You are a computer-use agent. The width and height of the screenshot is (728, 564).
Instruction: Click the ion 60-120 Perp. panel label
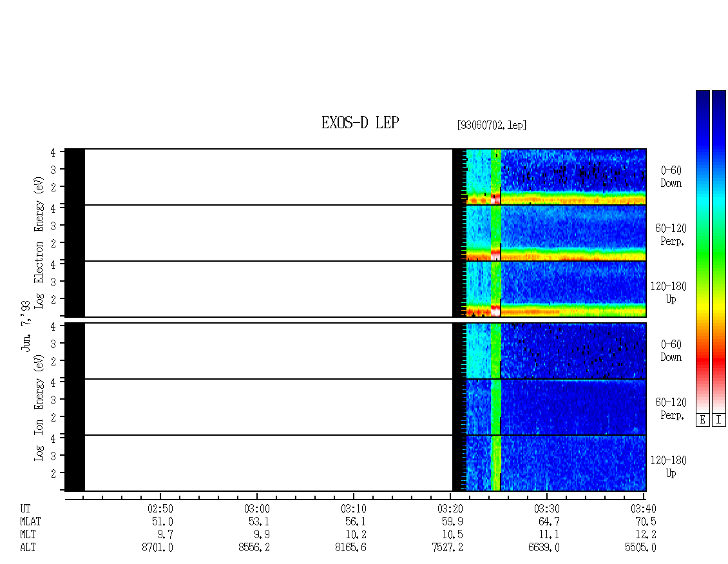pyautogui.click(x=671, y=409)
